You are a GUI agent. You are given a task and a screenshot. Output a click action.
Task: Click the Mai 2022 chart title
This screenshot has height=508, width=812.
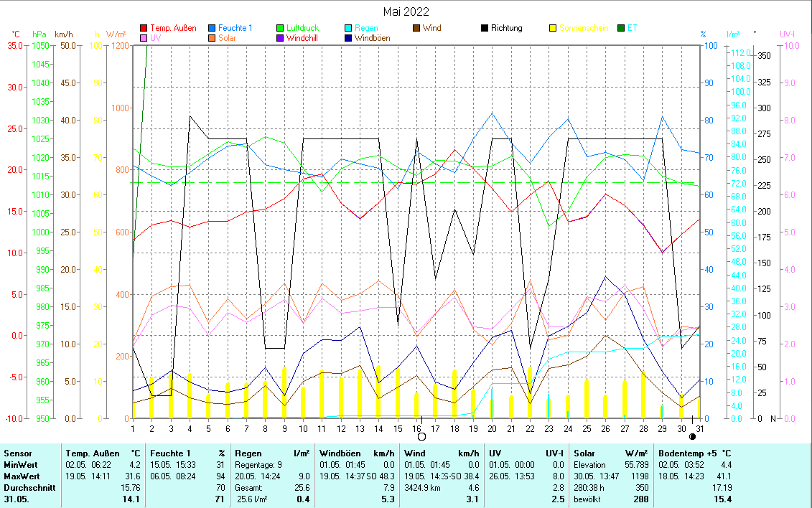tap(406, 11)
